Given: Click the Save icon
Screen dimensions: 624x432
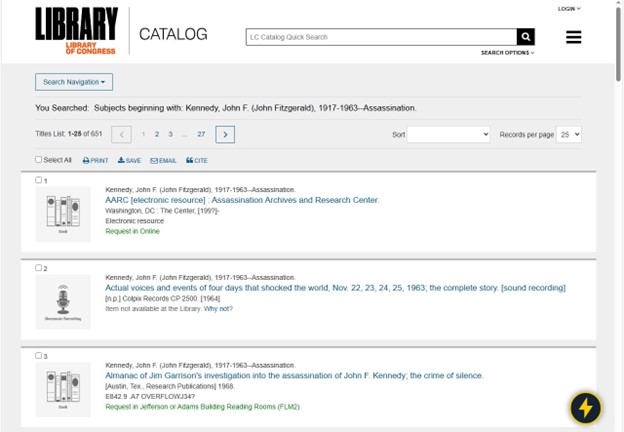Looking at the screenshot, I should (129, 160).
